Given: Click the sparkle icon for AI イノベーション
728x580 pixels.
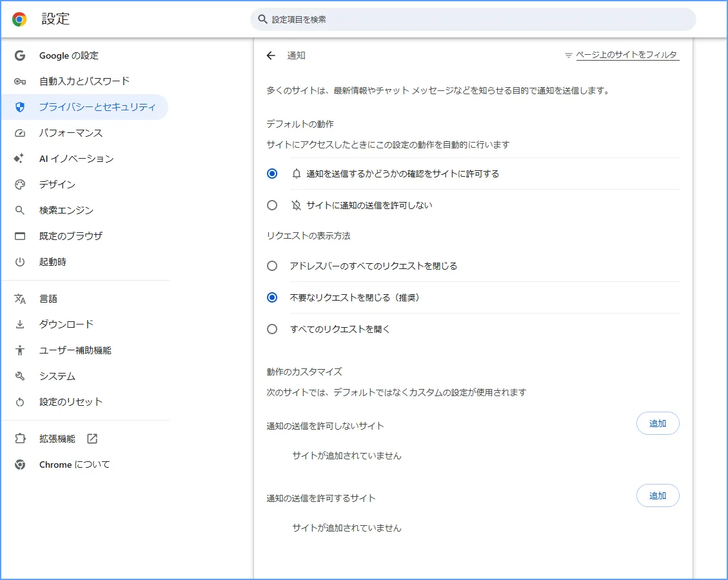Looking at the screenshot, I should coord(19,158).
